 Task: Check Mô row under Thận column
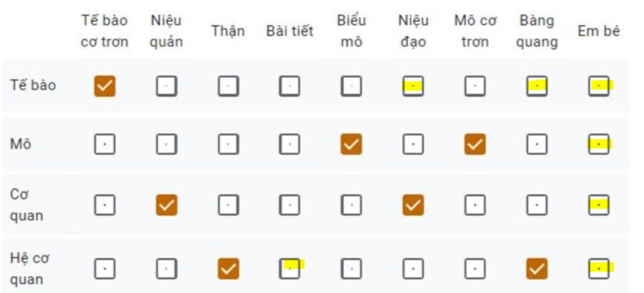pos(228,145)
